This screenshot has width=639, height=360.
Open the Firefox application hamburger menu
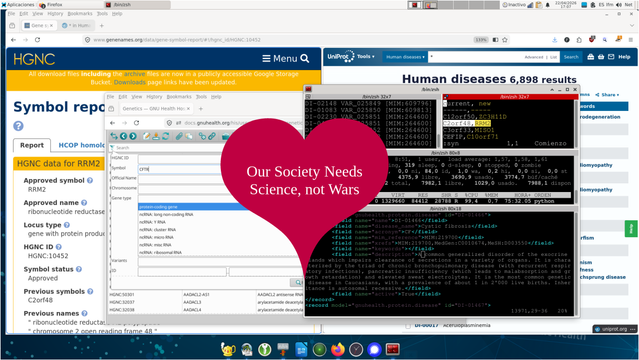630,40
